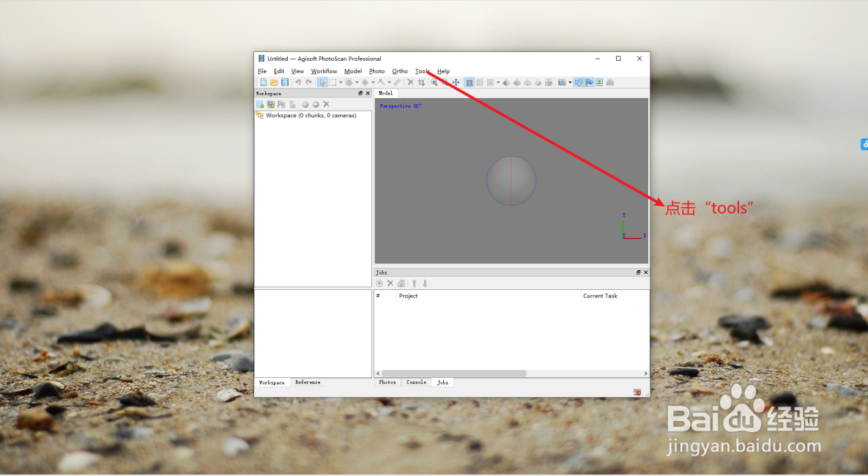Click the Crop Selection icon
The width and height of the screenshot is (868, 476).
[421, 82]
